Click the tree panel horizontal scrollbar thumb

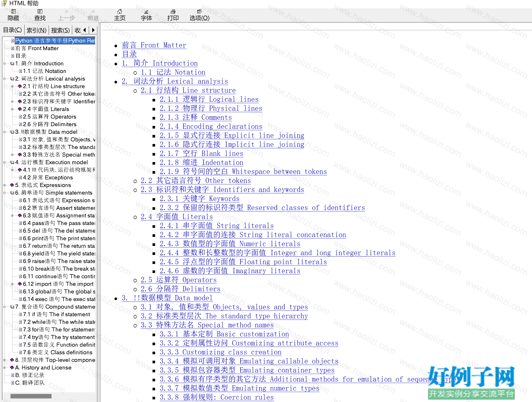(x=31, y=396)
